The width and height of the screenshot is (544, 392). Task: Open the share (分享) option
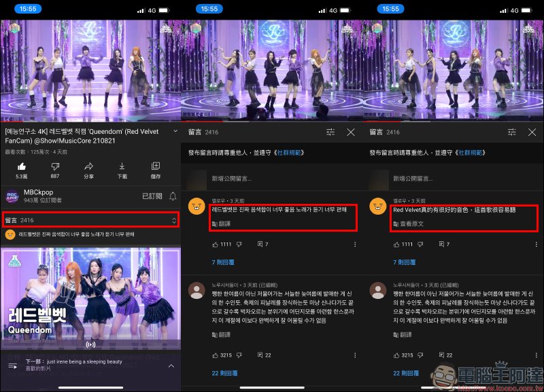(x=88, y=166)
